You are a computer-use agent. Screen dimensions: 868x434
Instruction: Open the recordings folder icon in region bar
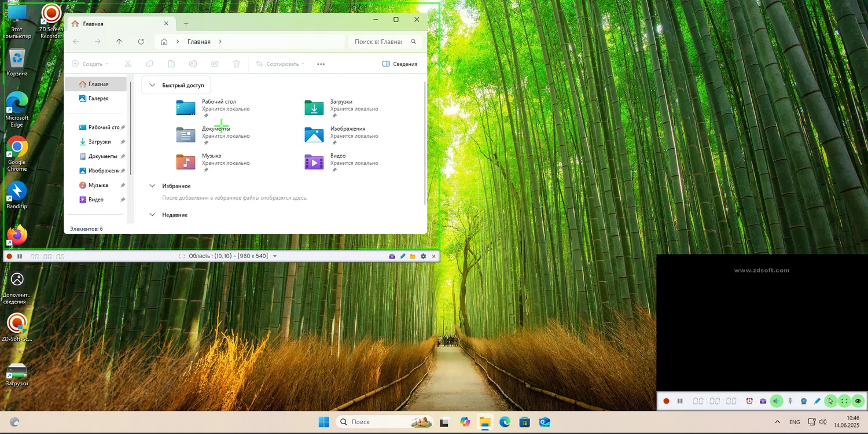tap(413, 256)
